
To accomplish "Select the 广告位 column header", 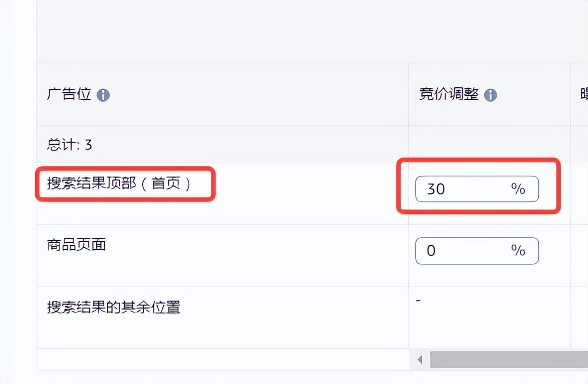I will point(69,94).
